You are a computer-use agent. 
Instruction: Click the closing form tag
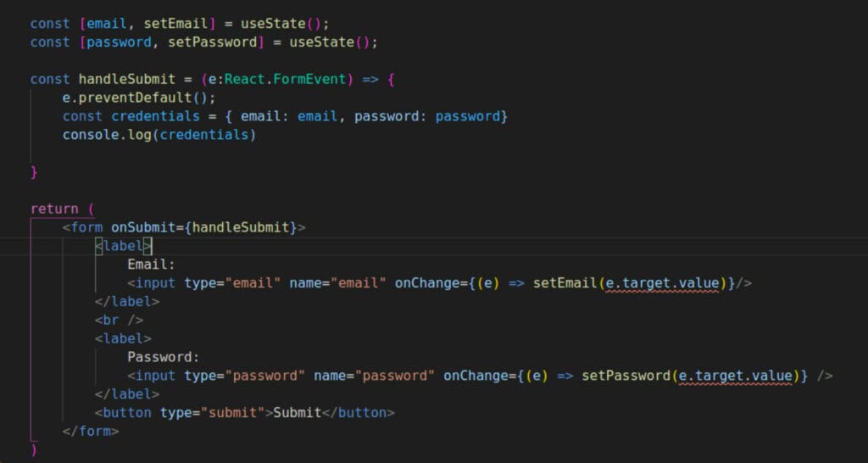[x=91, y=432]
